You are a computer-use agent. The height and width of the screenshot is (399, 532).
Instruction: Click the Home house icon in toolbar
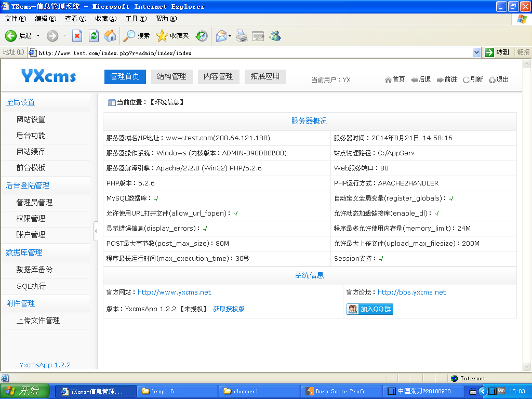point(110,36)
